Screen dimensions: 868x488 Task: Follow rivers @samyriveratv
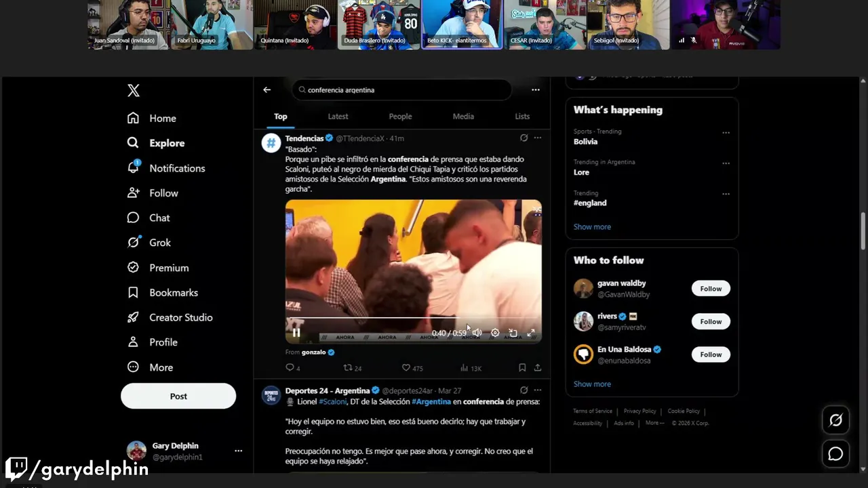[711, 322]
